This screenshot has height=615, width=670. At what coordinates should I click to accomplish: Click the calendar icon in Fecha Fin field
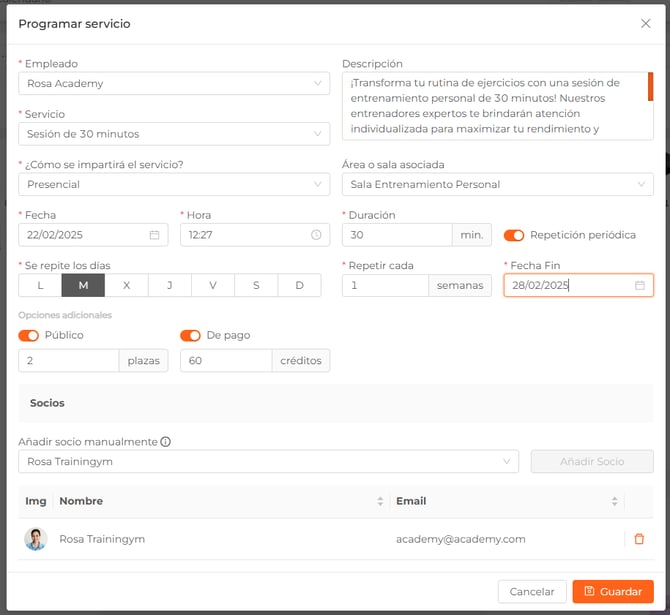coord(640,285)
